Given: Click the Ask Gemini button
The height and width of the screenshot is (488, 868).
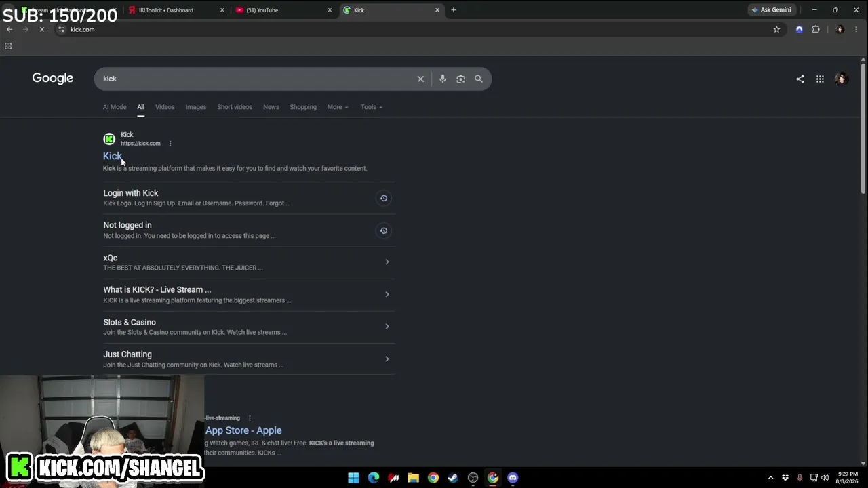Looking at the screenshot, I should 771,10.
